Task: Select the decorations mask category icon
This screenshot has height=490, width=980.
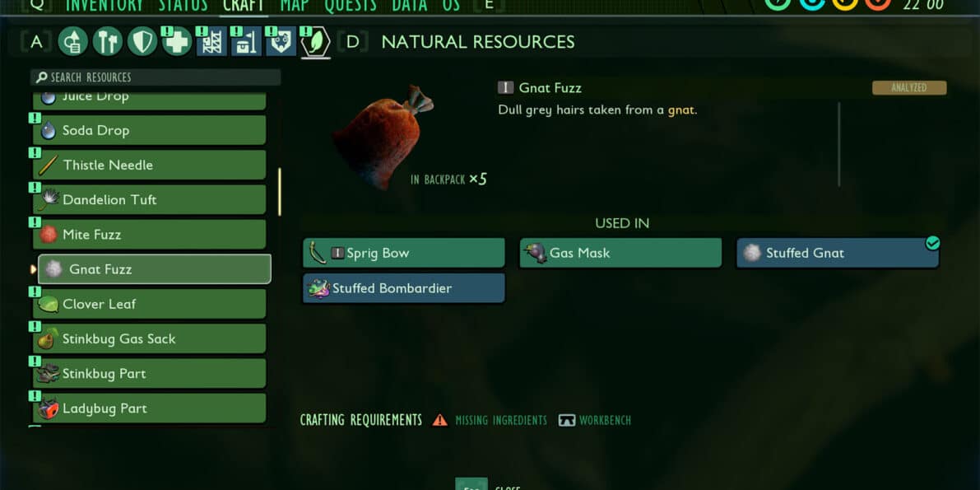Action: pyautogui.click(x=281, y=42)
